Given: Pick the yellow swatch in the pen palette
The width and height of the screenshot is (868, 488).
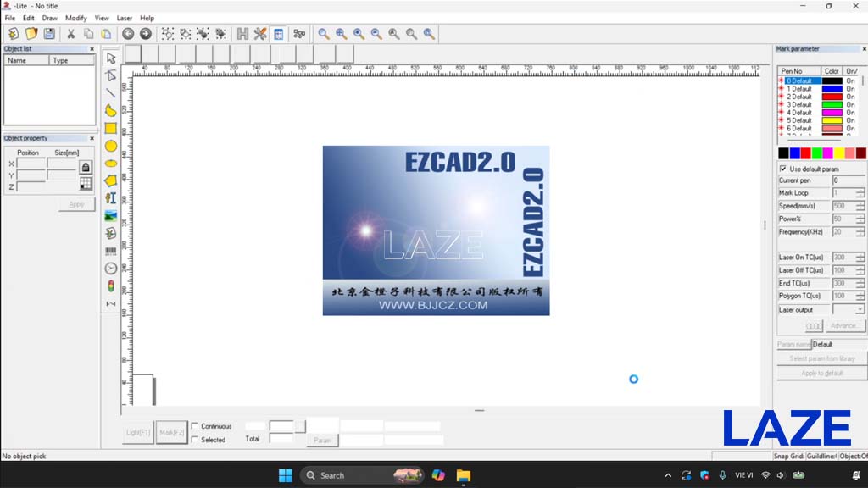Looking at the screenshot, I should click(x=838, y=153).
